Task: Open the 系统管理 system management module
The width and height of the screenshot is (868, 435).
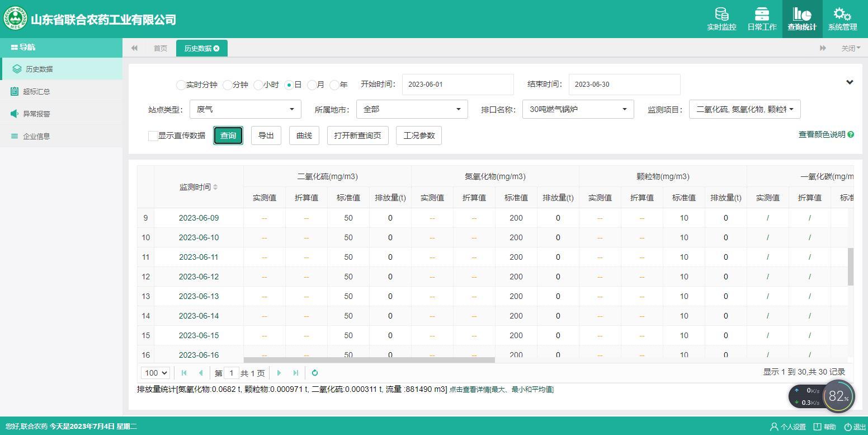Action: [x=842, y=19]
